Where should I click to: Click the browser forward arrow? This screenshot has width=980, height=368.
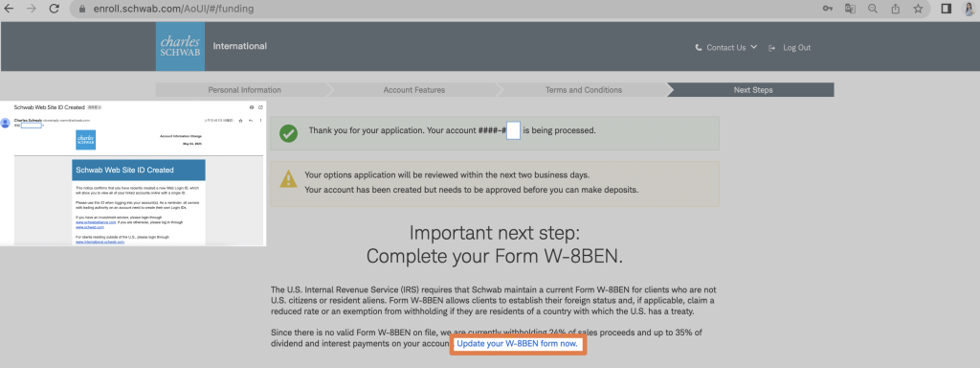coord(32,9)
